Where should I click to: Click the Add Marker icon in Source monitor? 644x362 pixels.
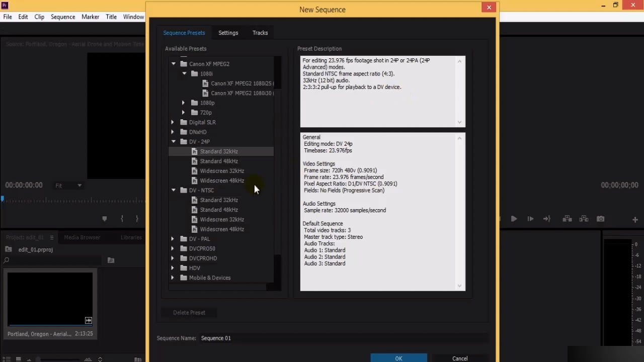point(105,219)
